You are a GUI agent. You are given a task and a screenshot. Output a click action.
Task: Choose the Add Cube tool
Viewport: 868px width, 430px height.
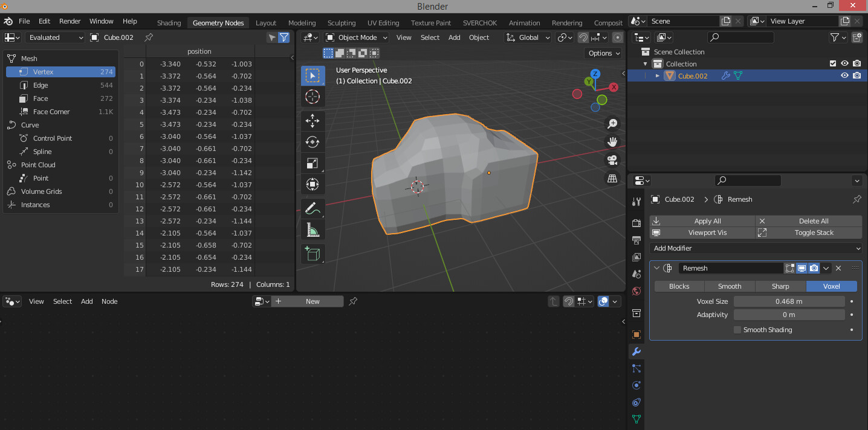pyautogui.click(x=313, y=254)
